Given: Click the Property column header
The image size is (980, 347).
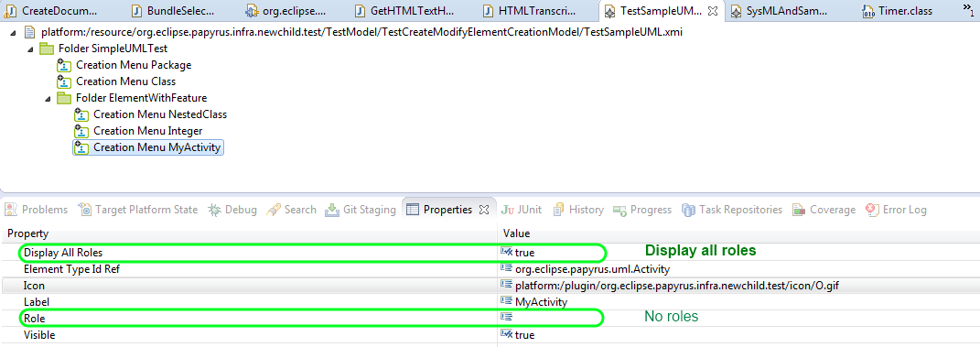Looking at the screenshot, I should [250, 233].
